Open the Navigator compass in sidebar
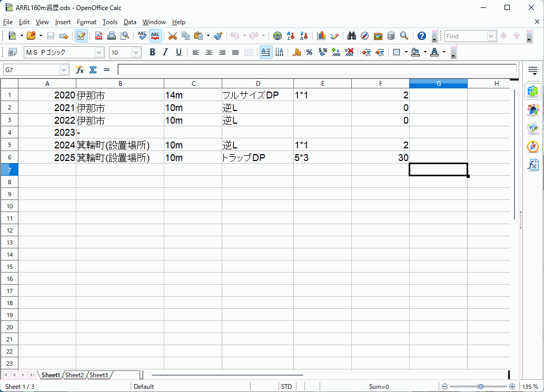 click(x=532, y=147)
